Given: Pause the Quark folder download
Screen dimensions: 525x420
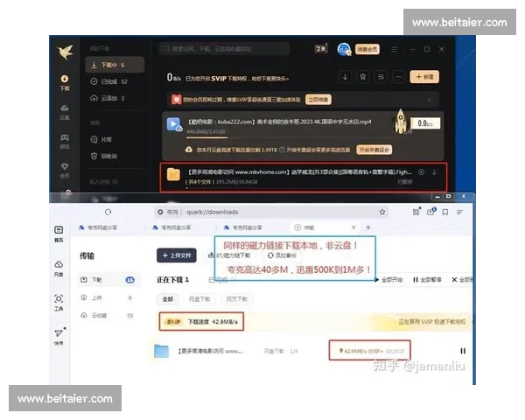Looking at the screenshot, I should coord(463,351).
